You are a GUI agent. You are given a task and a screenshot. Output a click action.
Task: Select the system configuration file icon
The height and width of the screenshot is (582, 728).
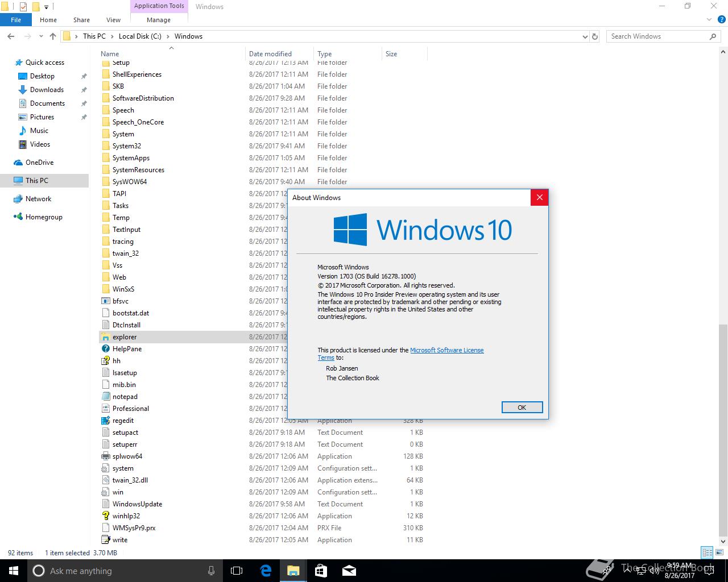pyautogui.click(x=105, y=468)
